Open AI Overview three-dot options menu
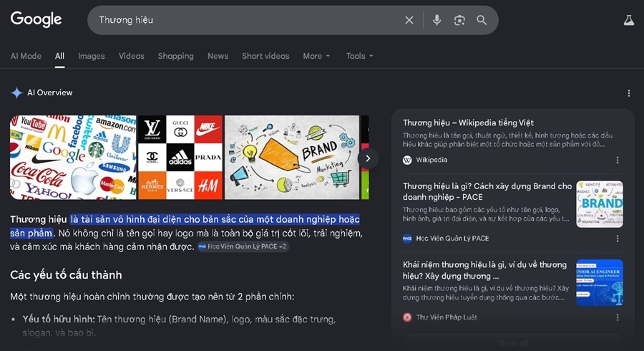 (628, 93)
